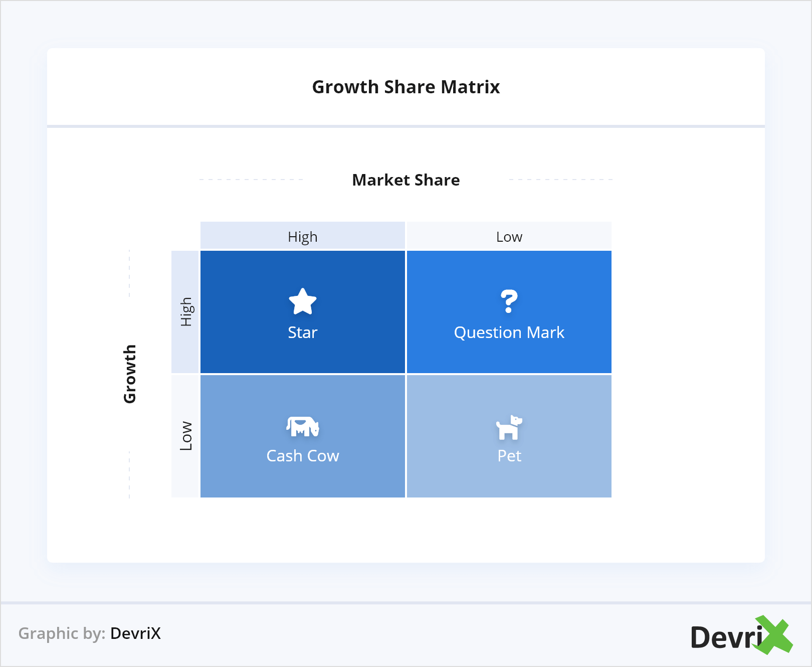Select the "High" market share column header

click(x=303, y=237)
